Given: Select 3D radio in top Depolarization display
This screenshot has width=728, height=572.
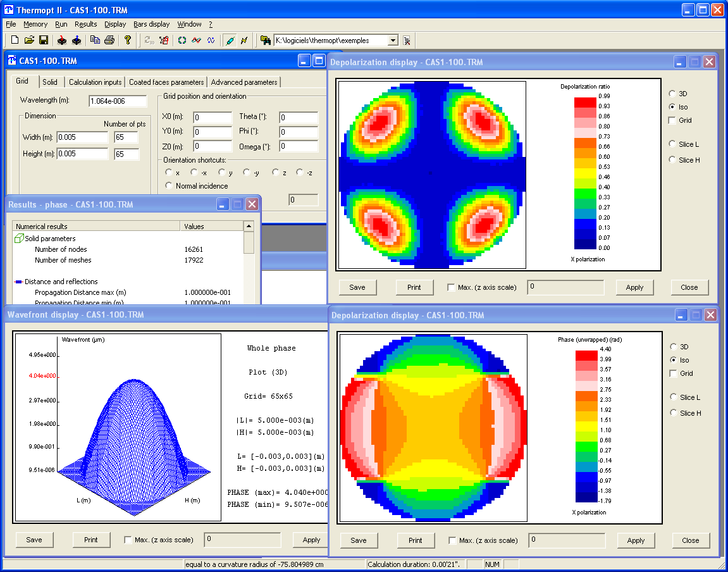Looking at the screenshot, I should point(672,94).
